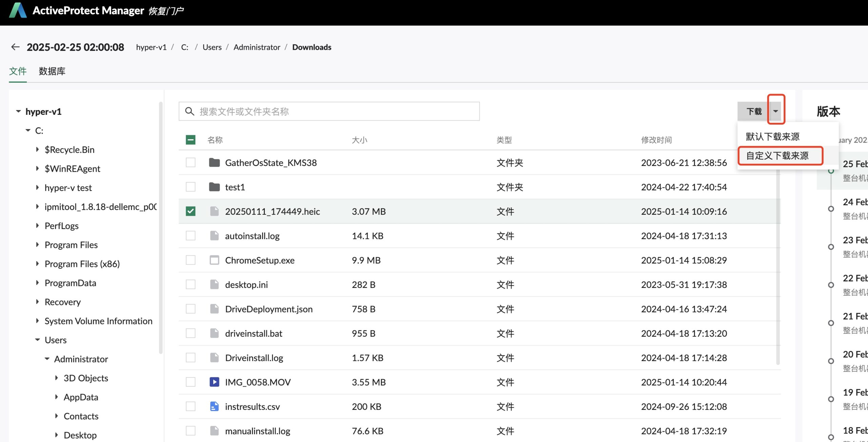Screen dimensions: 868x442
Task: Click the Downloads breadcrumb item
Action: point(312,47)
